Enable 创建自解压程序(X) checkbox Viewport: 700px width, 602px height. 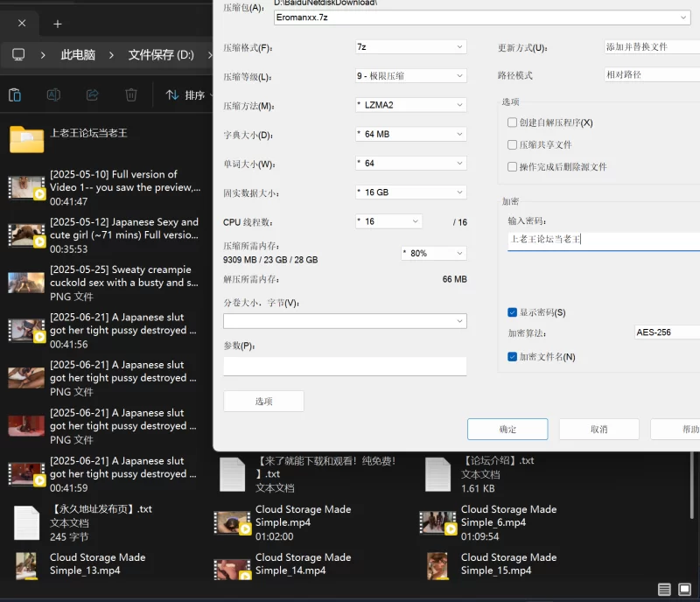click(513, 123)
